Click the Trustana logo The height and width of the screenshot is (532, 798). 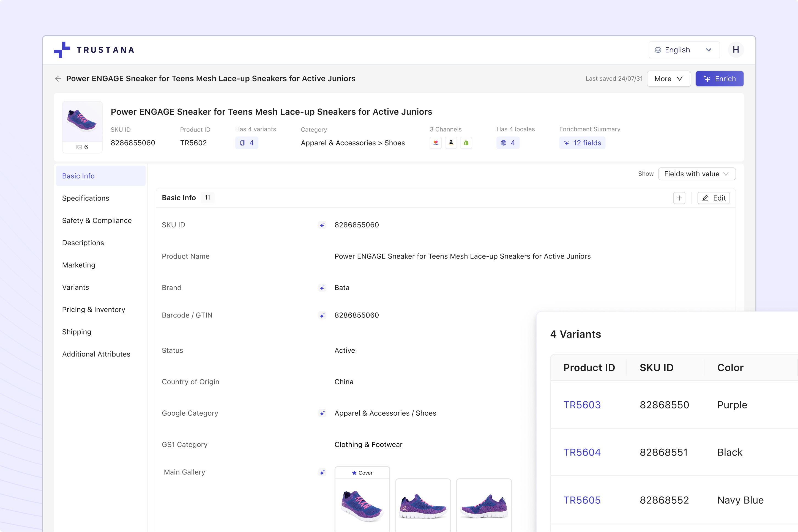point(94,50)
